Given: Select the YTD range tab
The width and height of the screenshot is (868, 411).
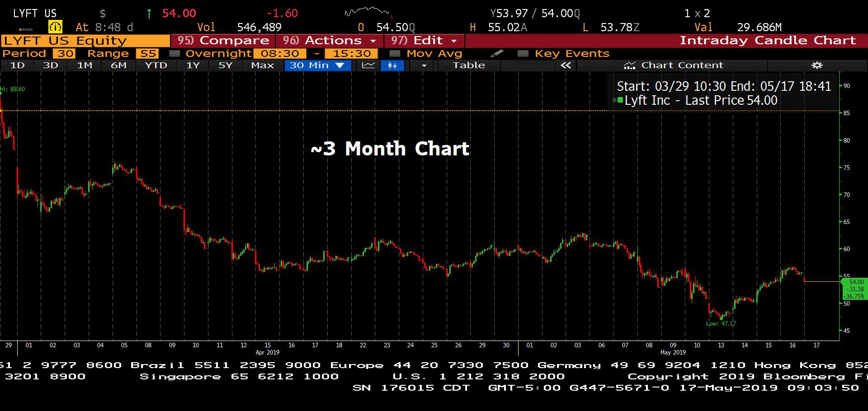Looking at the screenshot, I should (156, 65).
